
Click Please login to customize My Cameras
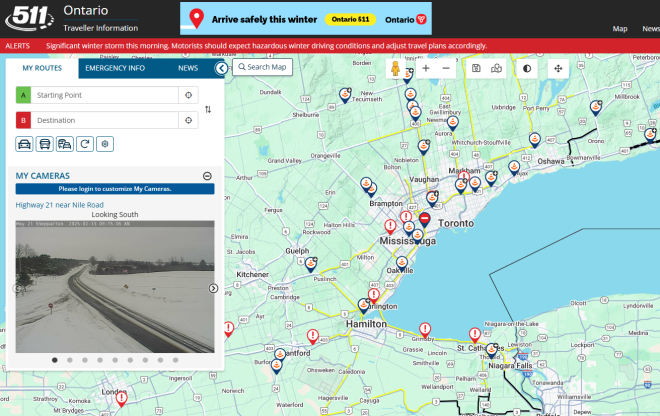click(x=115, y=189)
